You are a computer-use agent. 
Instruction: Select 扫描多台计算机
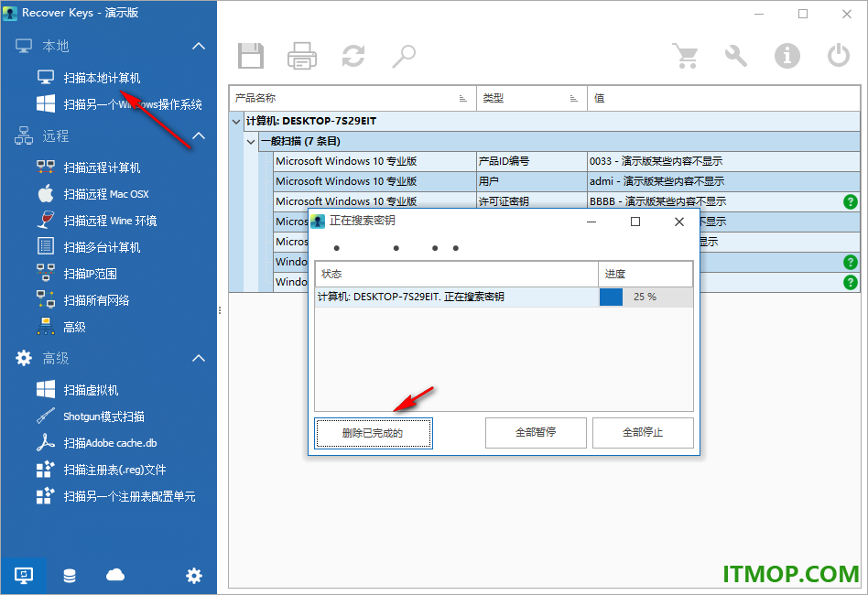102,247
